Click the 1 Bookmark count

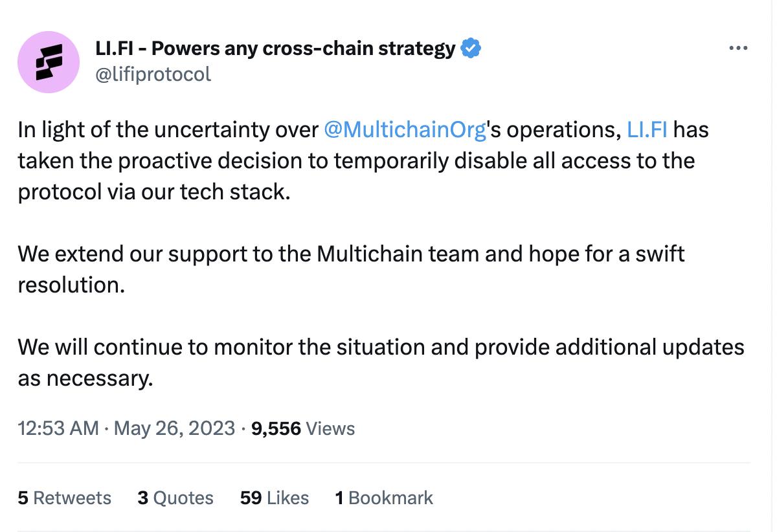coord(384,498)
